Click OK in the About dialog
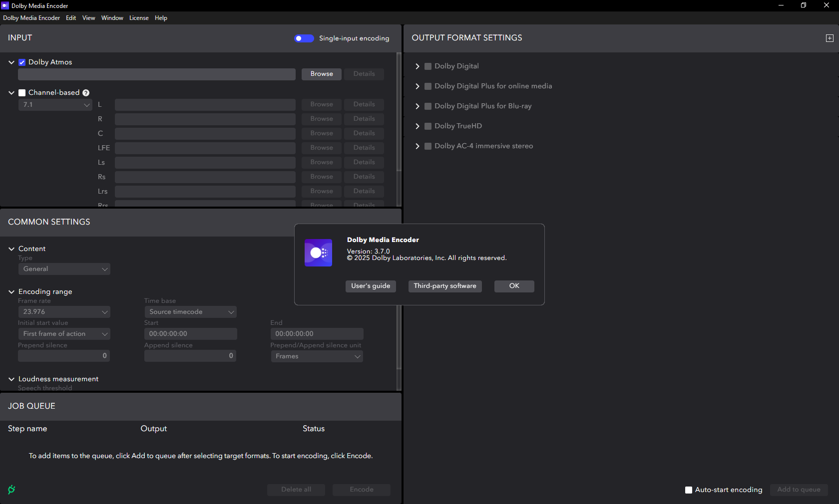Image resolution: width=839 pixels, height=504 pixels. click(x=514, y=286)
